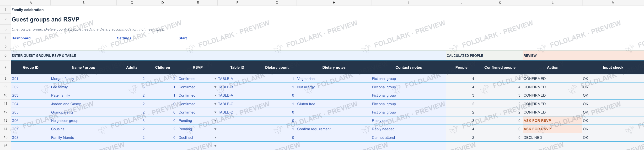
Task: Select the Lee family name cell
Action: click(x=84, y=87)
